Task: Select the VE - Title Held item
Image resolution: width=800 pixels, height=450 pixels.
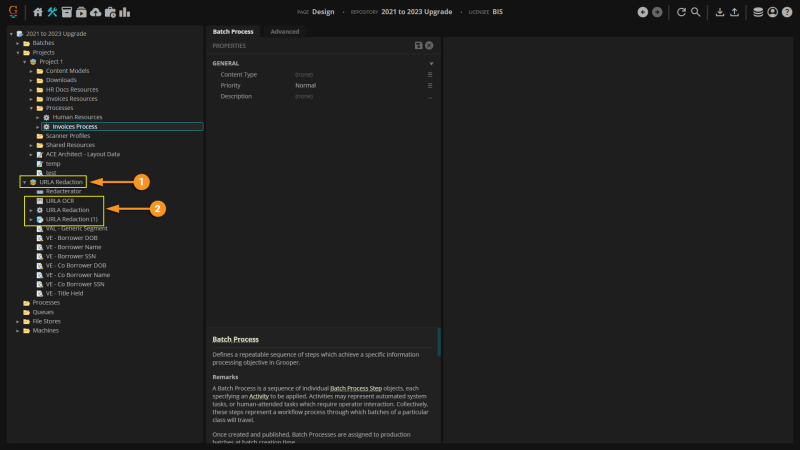Action: (x=64, y=294)
